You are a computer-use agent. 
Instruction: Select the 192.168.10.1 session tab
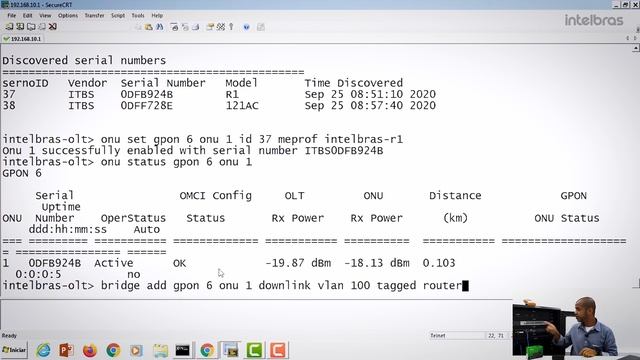click(x=22, y=39)
